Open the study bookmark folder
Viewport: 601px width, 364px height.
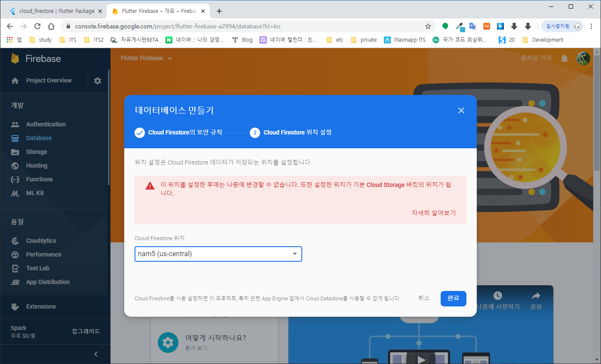tap(40, 40)
